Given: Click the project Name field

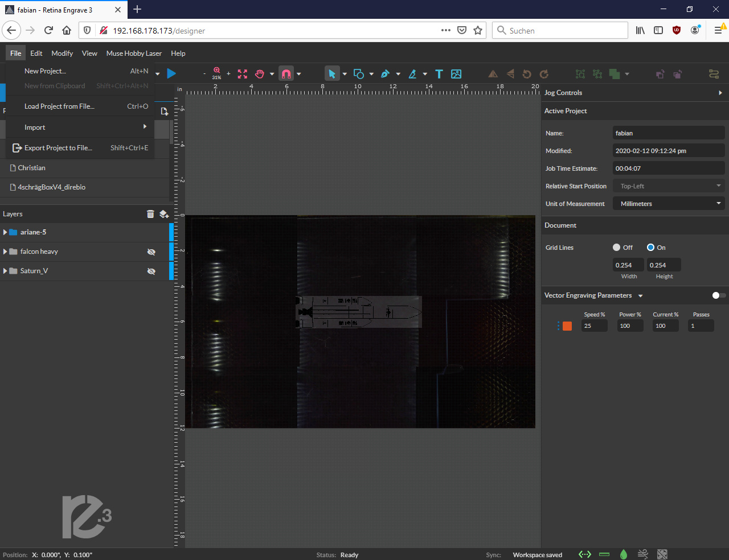Looking at the screenshot, I should (669, 133).
